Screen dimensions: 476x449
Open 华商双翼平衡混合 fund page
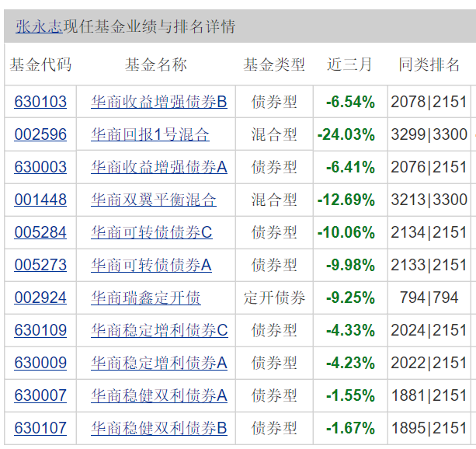coord(154,200)
